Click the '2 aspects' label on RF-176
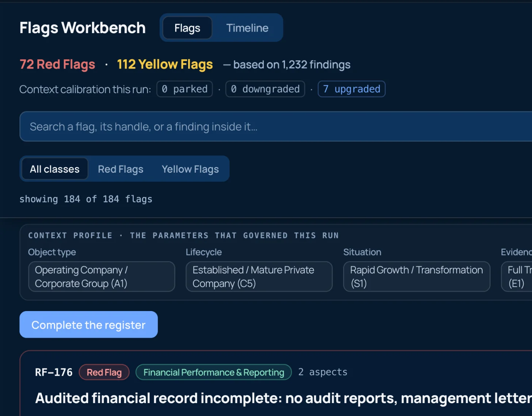Image resolution: width=532 pixels, height=416 pixels. click(x=323, y=372)
